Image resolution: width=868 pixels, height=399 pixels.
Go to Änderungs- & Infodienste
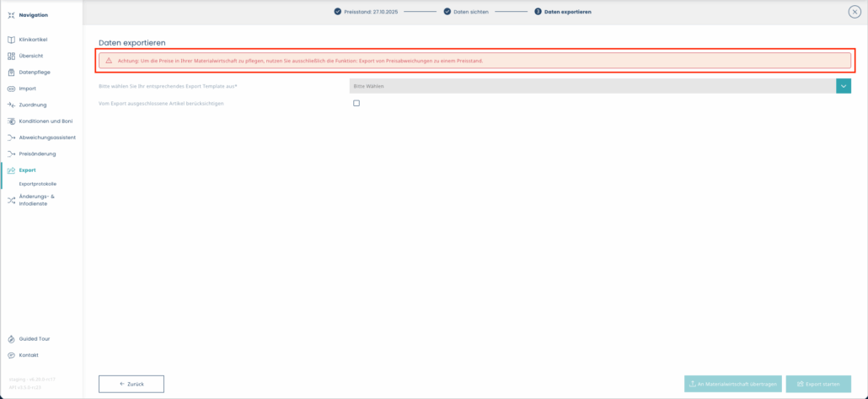(x=36, y=199)
